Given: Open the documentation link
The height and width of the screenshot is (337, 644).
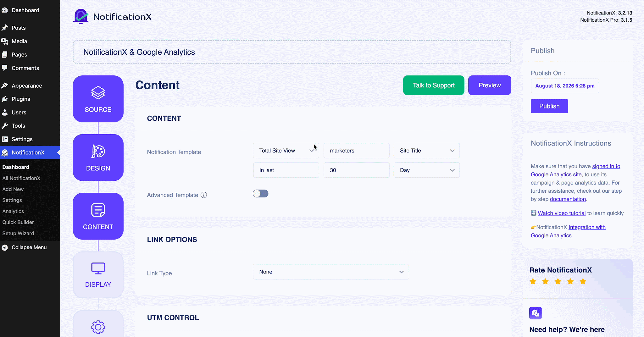Looking at the screenshot, I should pyautogui.click(x=568, y=199).
